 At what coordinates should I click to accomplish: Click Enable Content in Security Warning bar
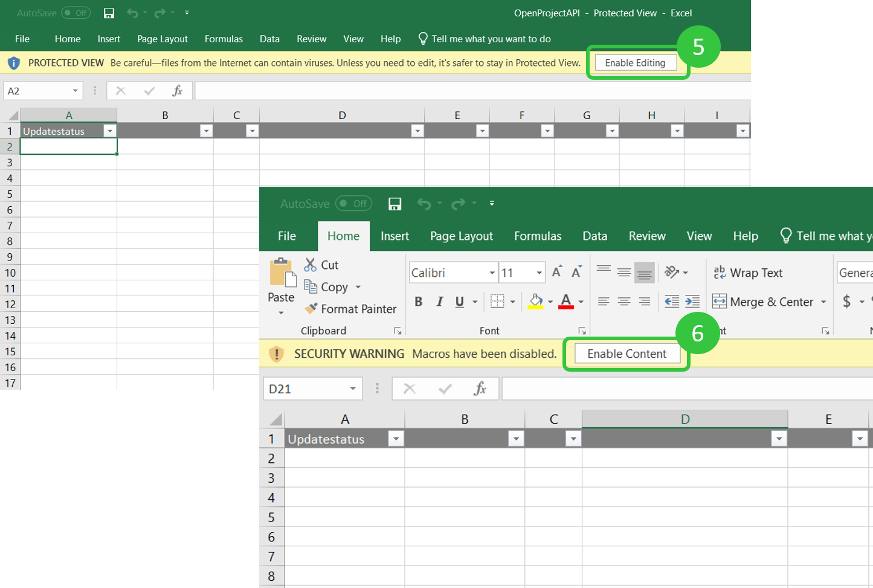(x=627, y=354)
